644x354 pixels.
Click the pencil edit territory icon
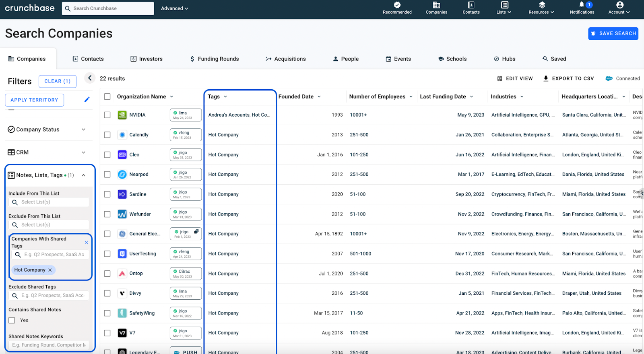point(87,100)
